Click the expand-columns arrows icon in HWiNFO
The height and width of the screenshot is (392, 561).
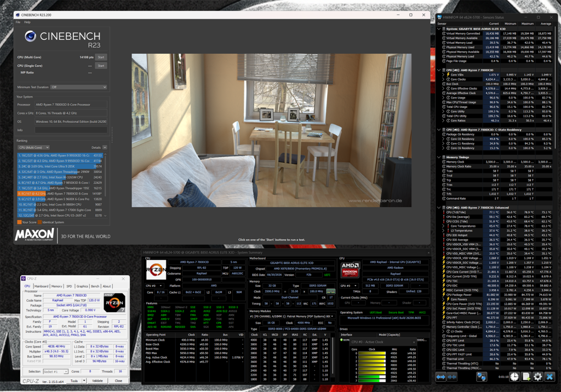tap(441, 377)
